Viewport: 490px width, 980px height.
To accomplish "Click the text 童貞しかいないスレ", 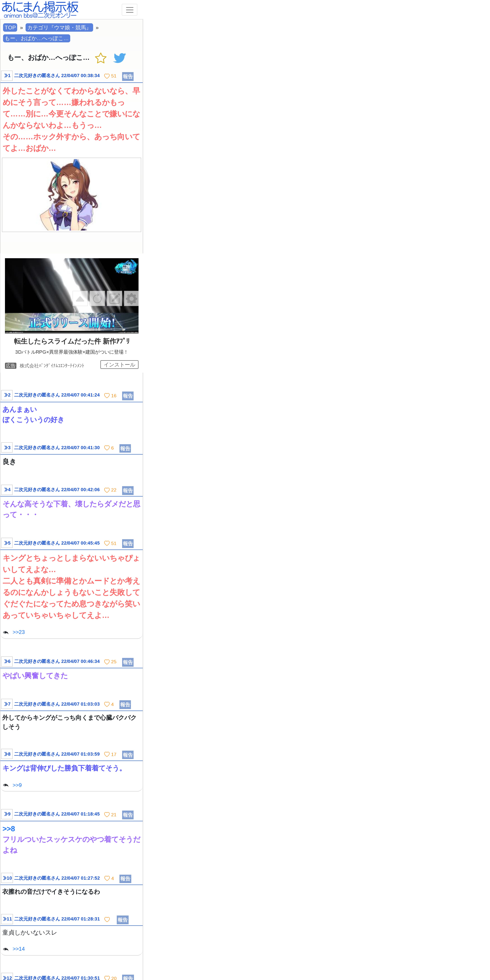I will [x=30, y=932].
